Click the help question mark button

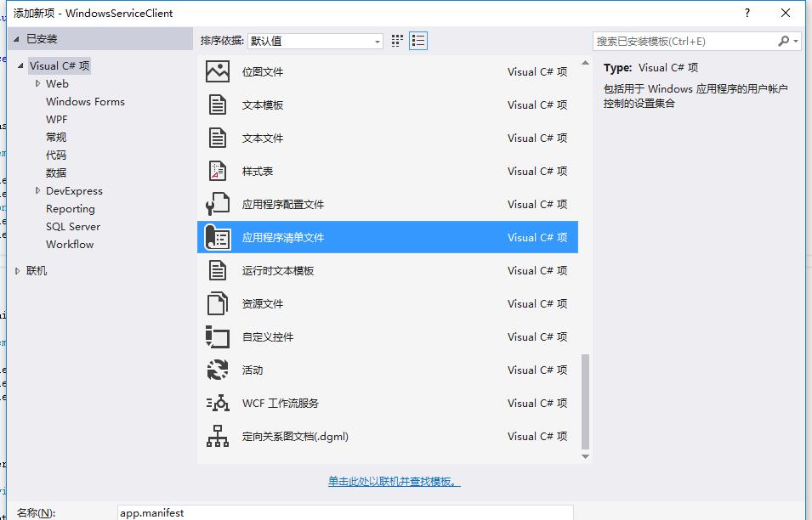pyautogui.click(x=747, y=13)
